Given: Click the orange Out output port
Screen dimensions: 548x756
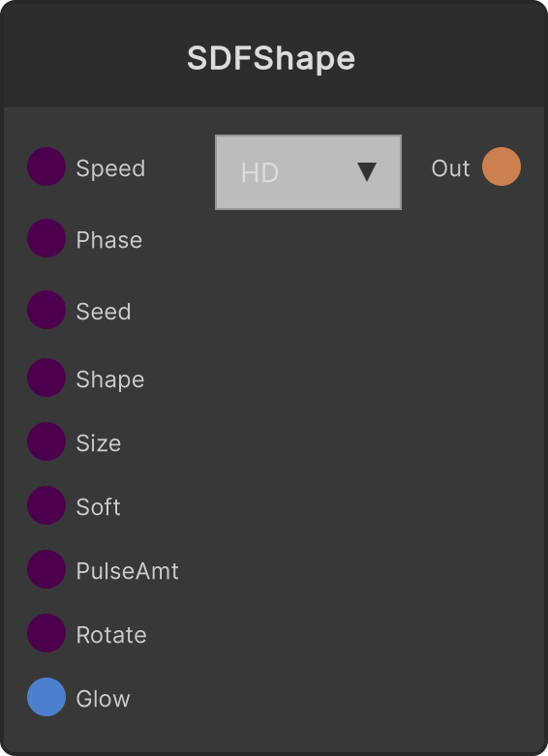Looking at the screenshot, I should click(502, 166).
